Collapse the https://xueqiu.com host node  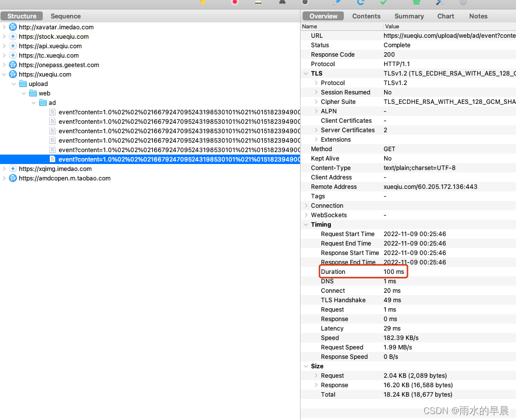tap(4, 75)
